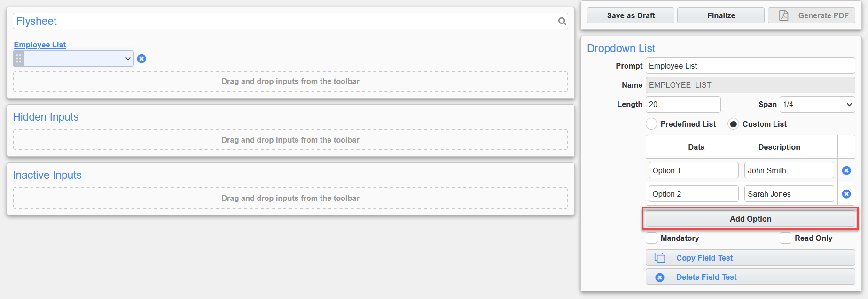Delete Option 1 row with blue X icon
The width and height of the screenshot is (868, 299).
click(846, 170)
